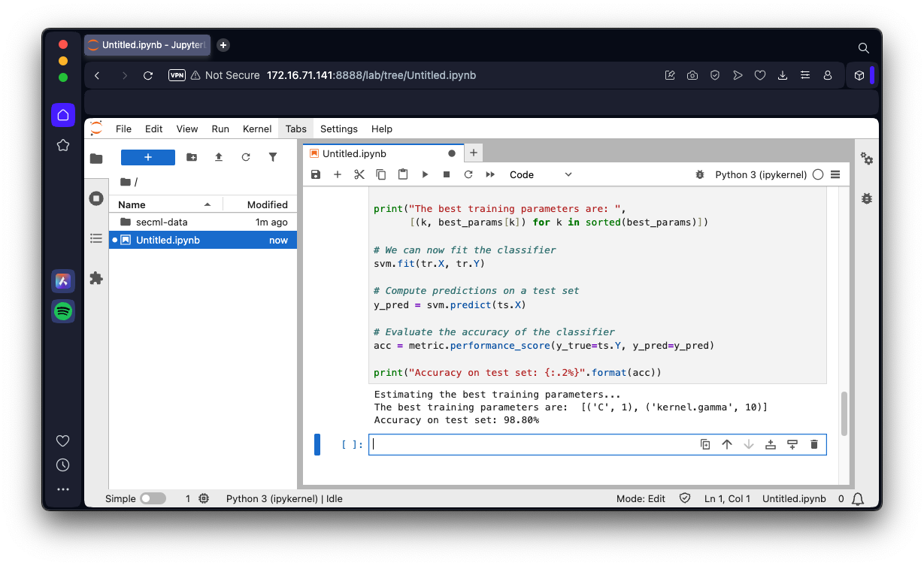Enable the debugger bug icon in toolbar
The height and width of the screenshot is (566, 924).
click(700, 174)
